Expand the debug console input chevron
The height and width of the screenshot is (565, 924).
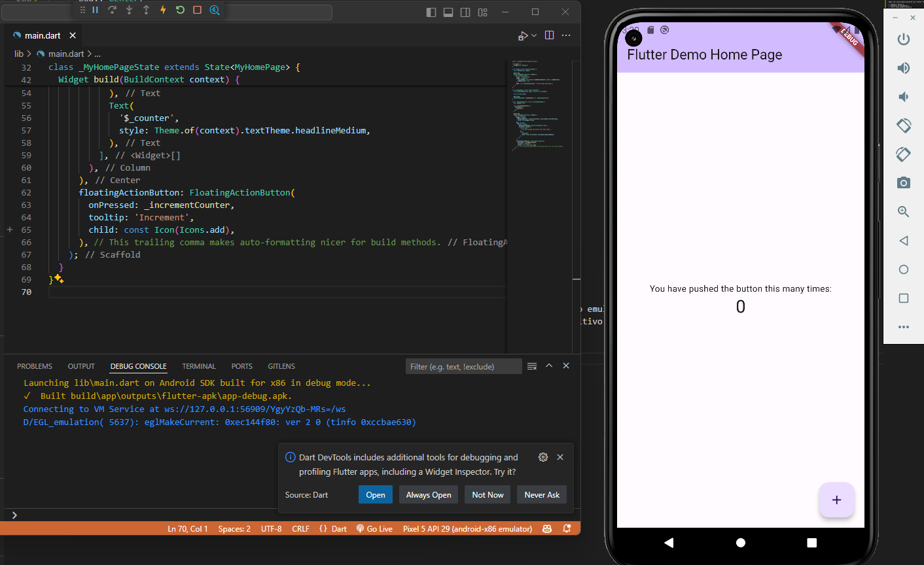pos(14,515)
